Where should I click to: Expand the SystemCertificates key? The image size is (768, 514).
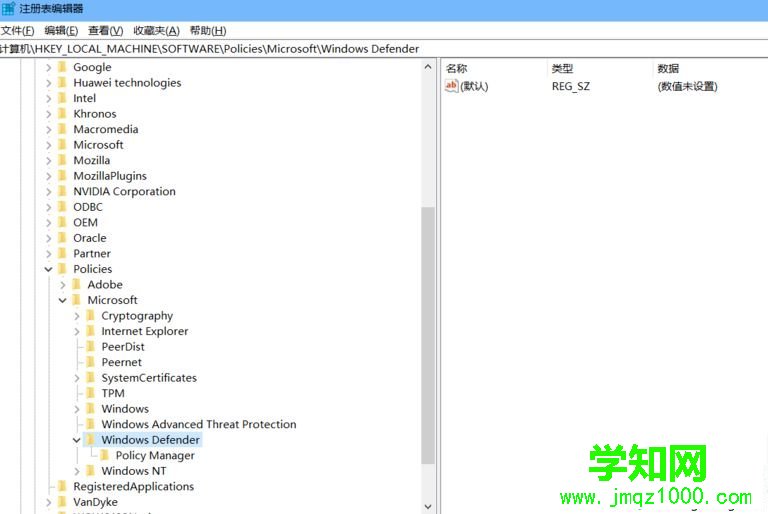coord(77,378)
